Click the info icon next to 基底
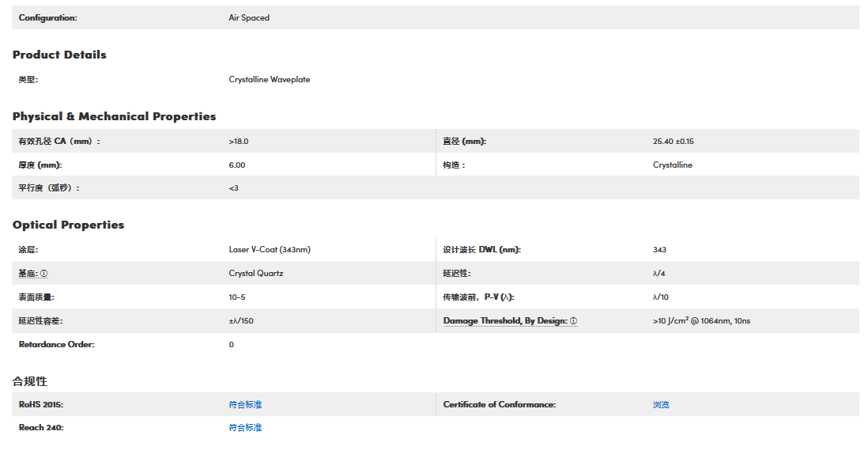 (x=44, y=274)
